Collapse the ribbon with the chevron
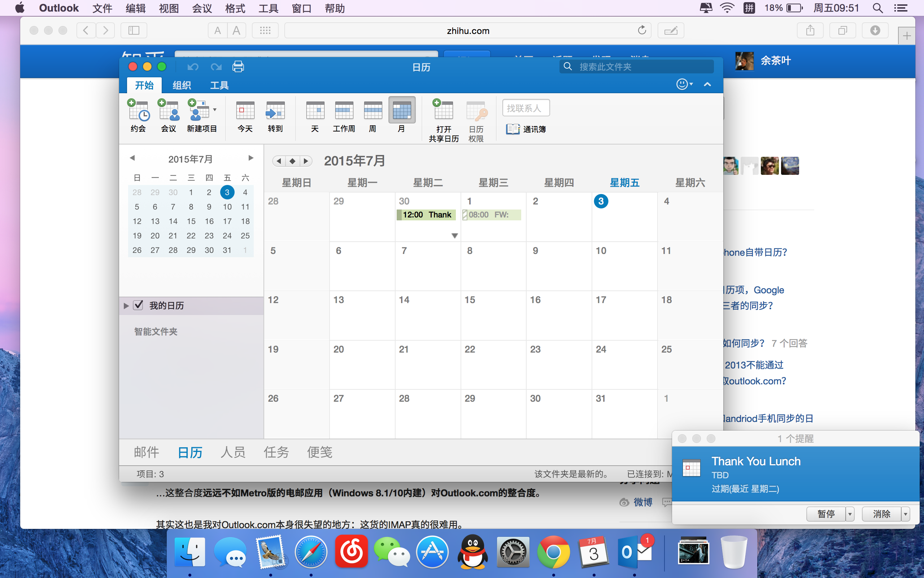The width and height of the screenshot is (924, 578). tap(707, 84)
